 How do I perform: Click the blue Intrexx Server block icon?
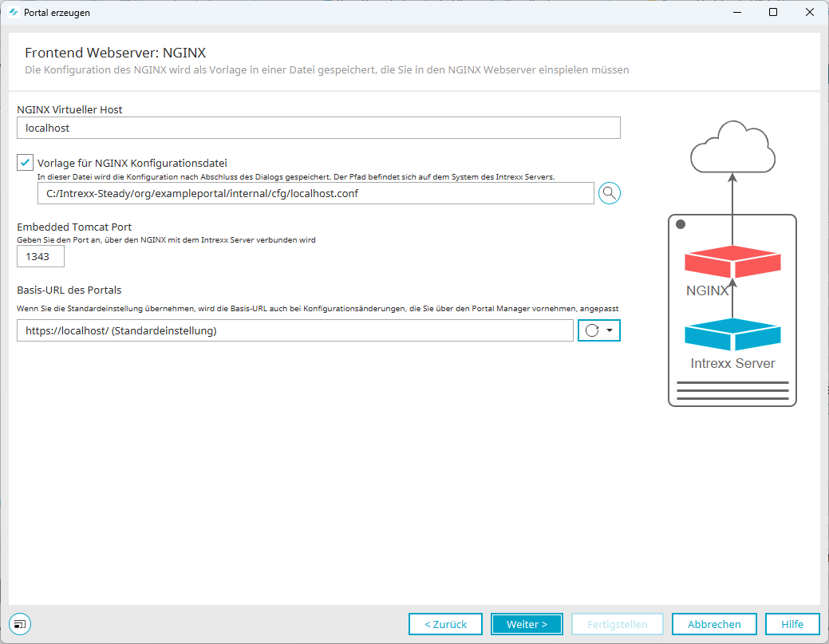(732, 334)
